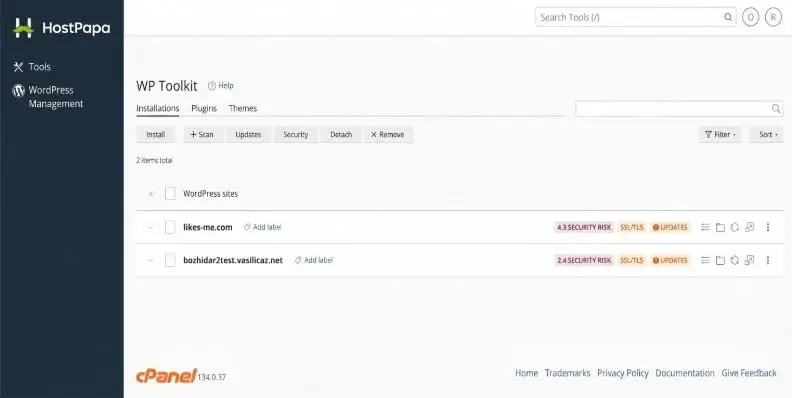This screenshot has width=792, height=398.
Task: Open the Filter dropdown
Action: tap(720, 135)
